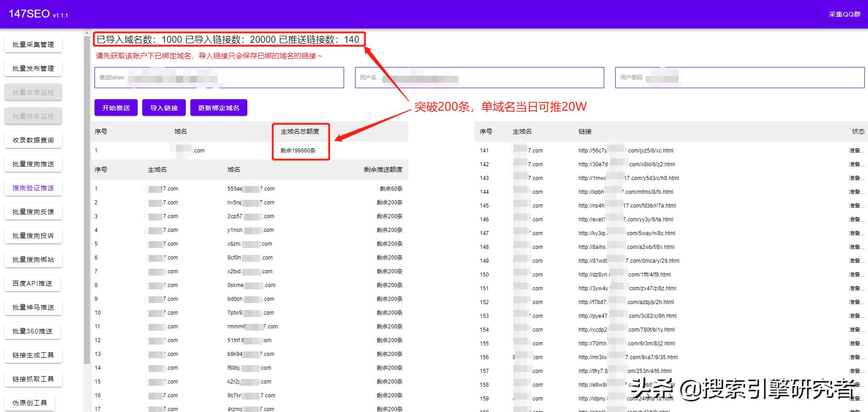This screenshot has height=412, width=868.
Task: Click link ending 1fft/4/f9.html
Action: click(624, 275)
